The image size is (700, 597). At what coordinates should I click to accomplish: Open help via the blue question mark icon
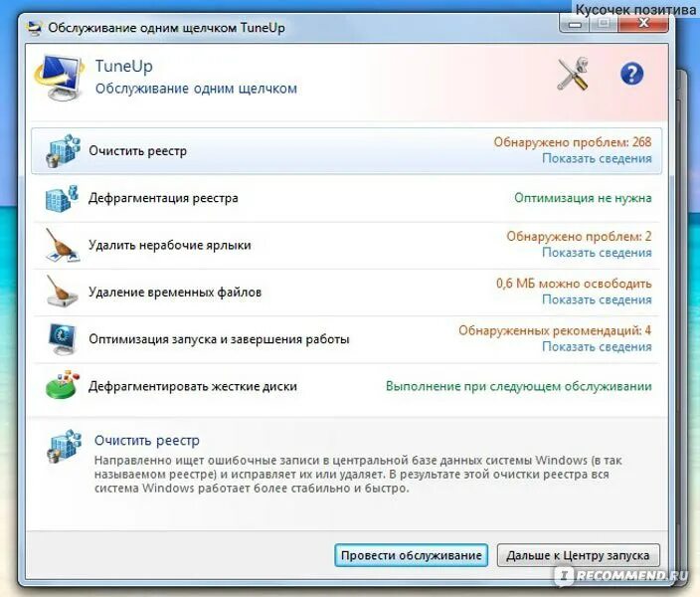tap(631, 74)
